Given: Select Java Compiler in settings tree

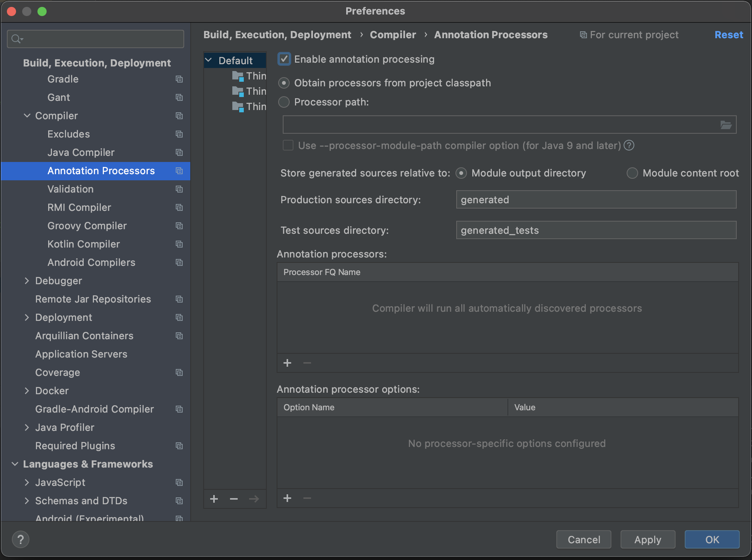Looking at the screenshot, I should pyautogui.click(x=81, y=152).
